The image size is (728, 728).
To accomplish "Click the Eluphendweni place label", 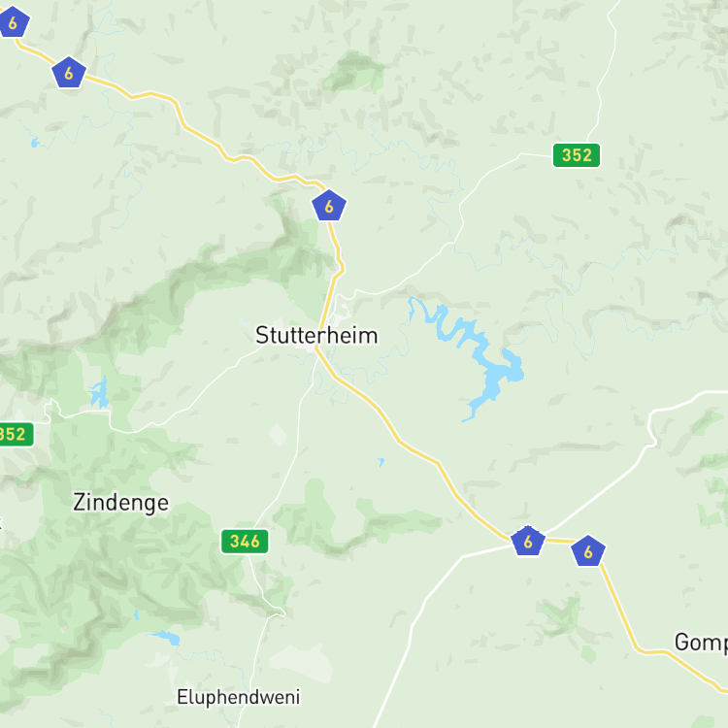I will [x=239, y=697].
